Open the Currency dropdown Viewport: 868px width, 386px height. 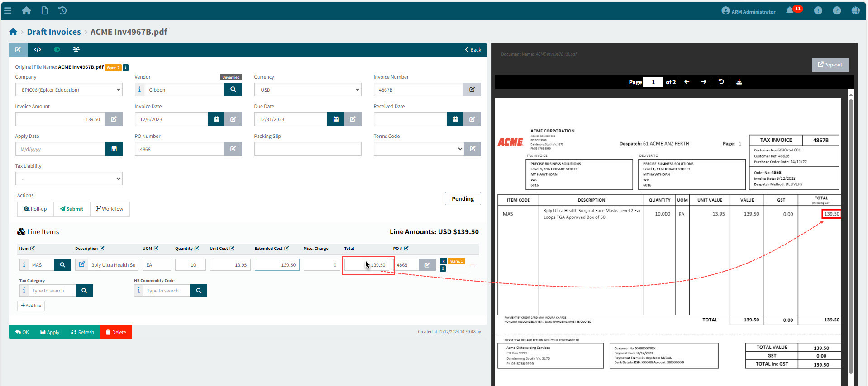click(x=308, y=89)
